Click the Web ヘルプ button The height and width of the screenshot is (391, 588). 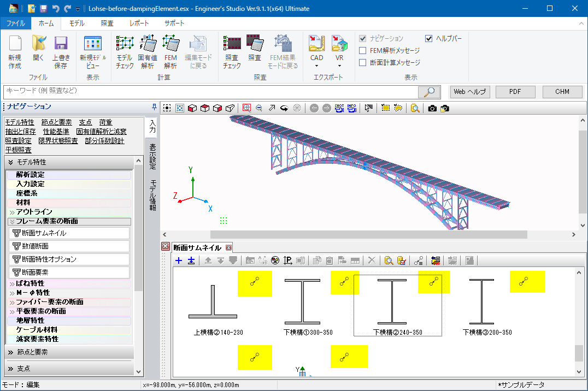469,92
